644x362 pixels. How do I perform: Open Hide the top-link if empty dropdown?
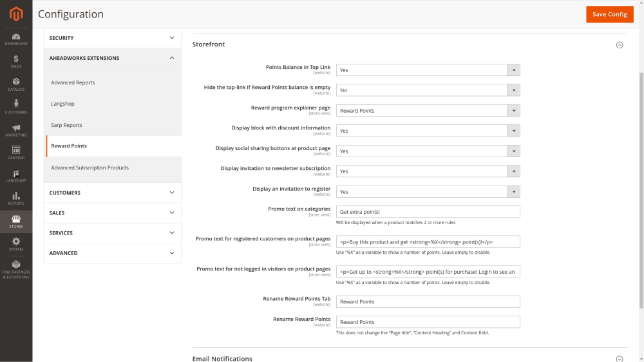coord(428,90)
